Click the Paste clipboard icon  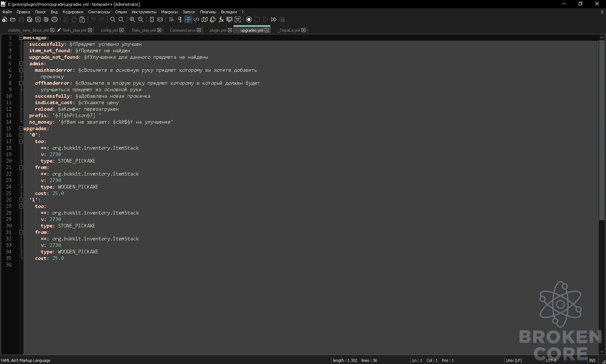point(82,19)
